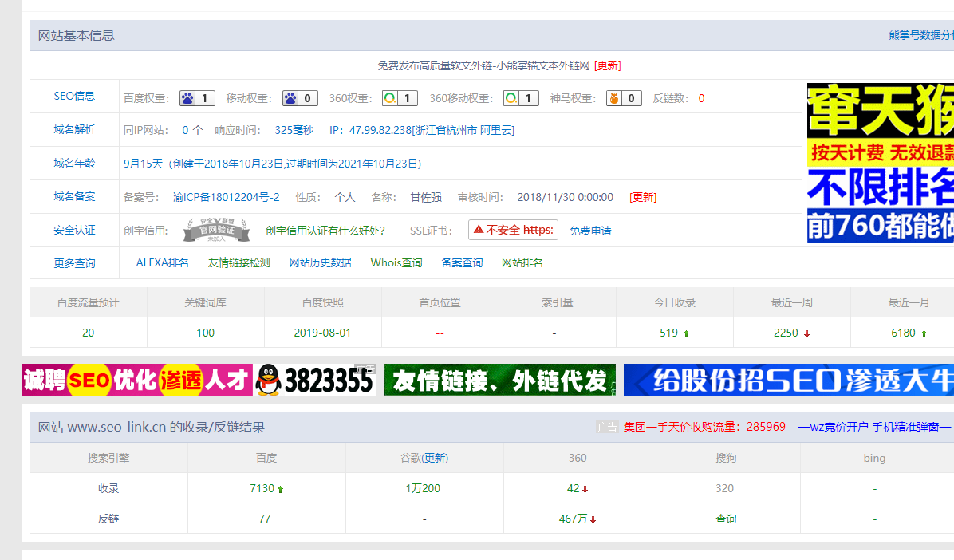The height and width of the screenshot is (560, 954).
Task: Click the QQ penguin 3823355 banner
Action: click(315, 380)
